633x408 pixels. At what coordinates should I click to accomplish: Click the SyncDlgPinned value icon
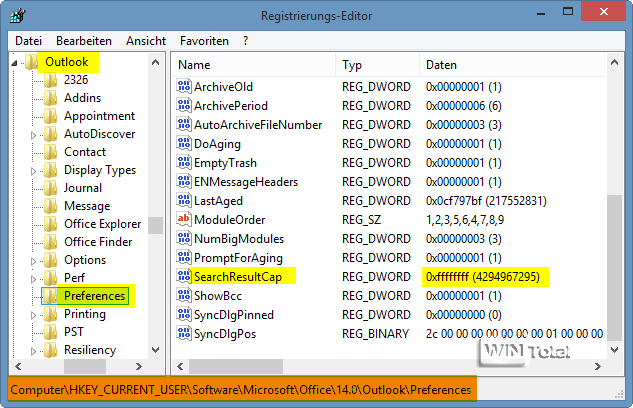[x=184, y=314]
